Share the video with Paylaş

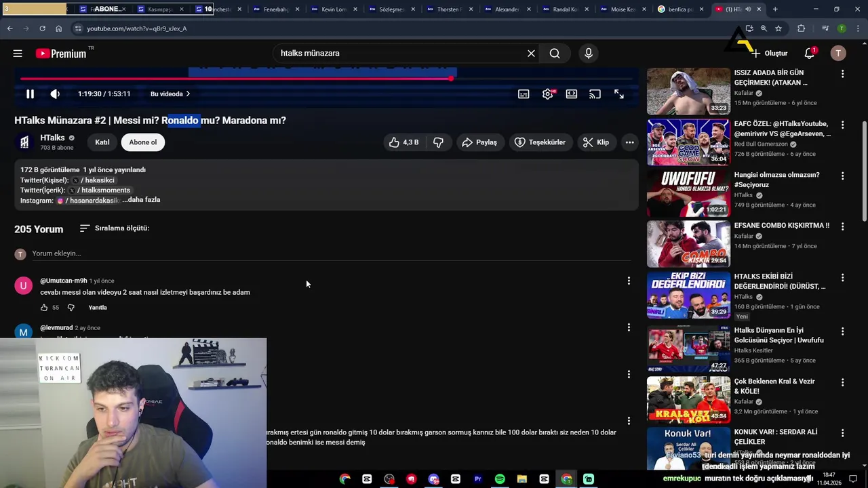click(479, 142)
